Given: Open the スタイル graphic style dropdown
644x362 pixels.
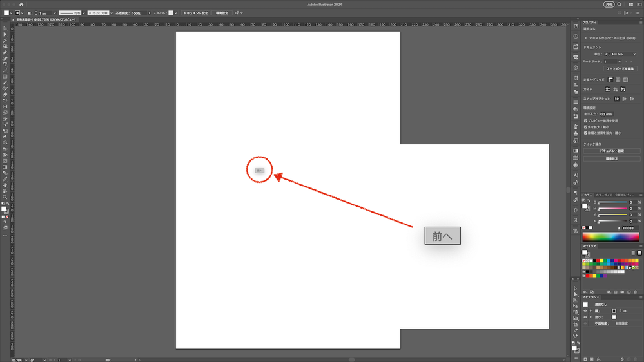Looking at the screenshot, I should pyautogui.click(x=176, y=13).
